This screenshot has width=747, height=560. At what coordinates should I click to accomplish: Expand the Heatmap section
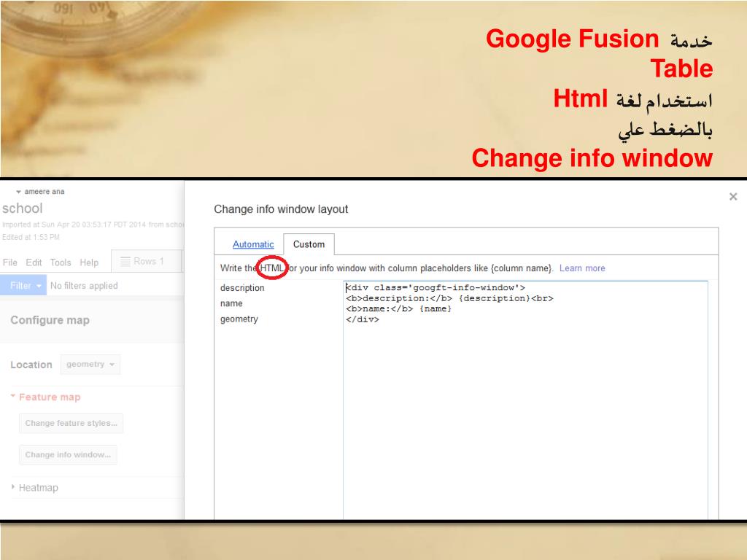pos(35,488)
